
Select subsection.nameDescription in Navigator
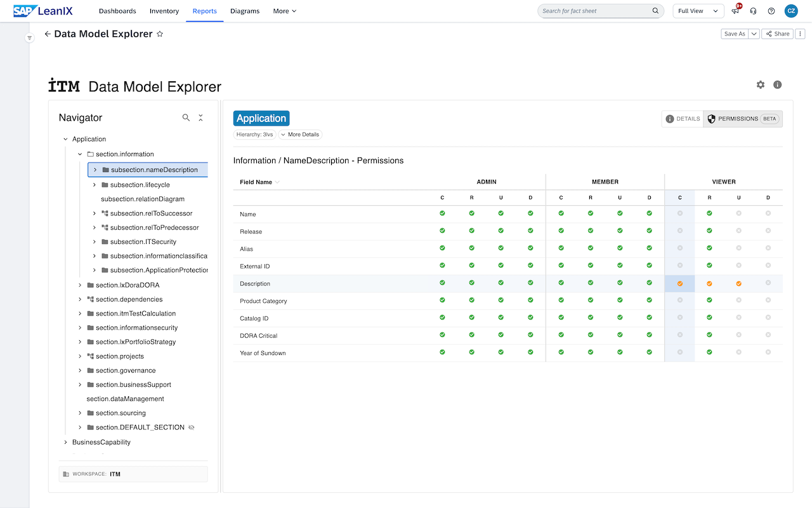[148, 170]
